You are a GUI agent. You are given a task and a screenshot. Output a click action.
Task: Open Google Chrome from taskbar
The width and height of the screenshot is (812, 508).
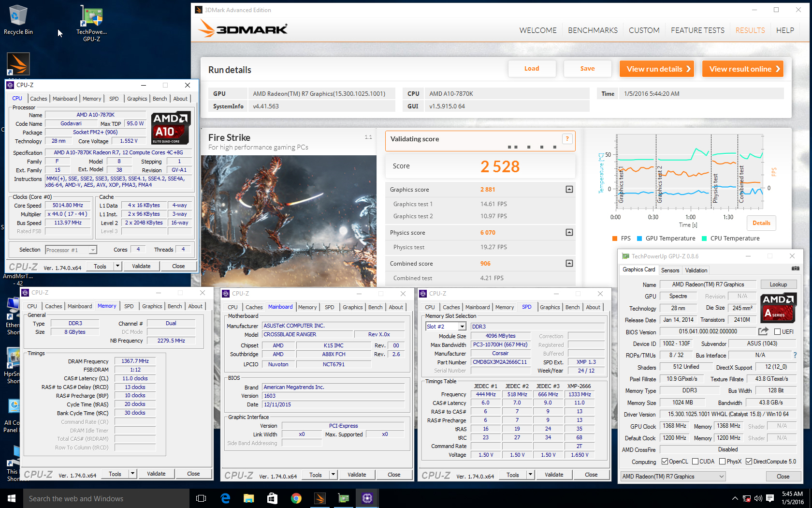[296, 498]
